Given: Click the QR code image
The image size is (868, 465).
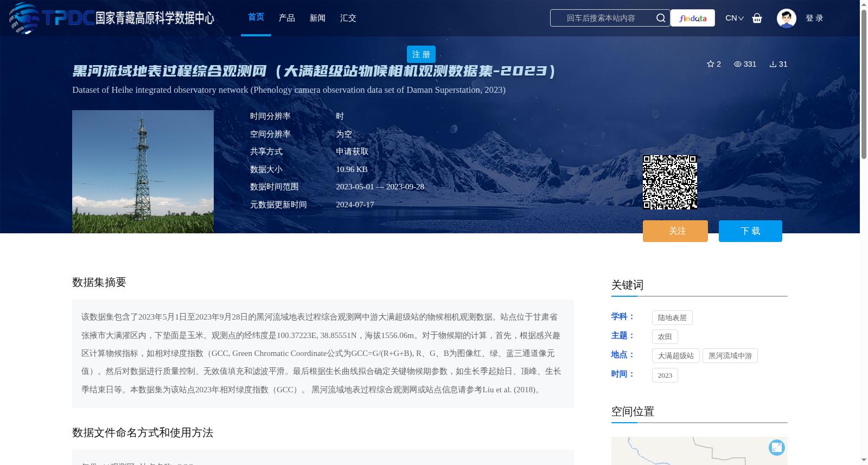Looking at the screenshot, I should 670,182.
